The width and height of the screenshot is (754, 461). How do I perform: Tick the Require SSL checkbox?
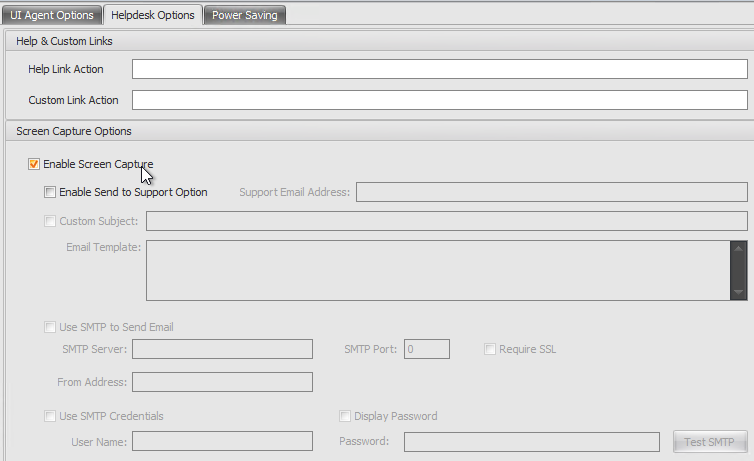click(x=490, y=349)
